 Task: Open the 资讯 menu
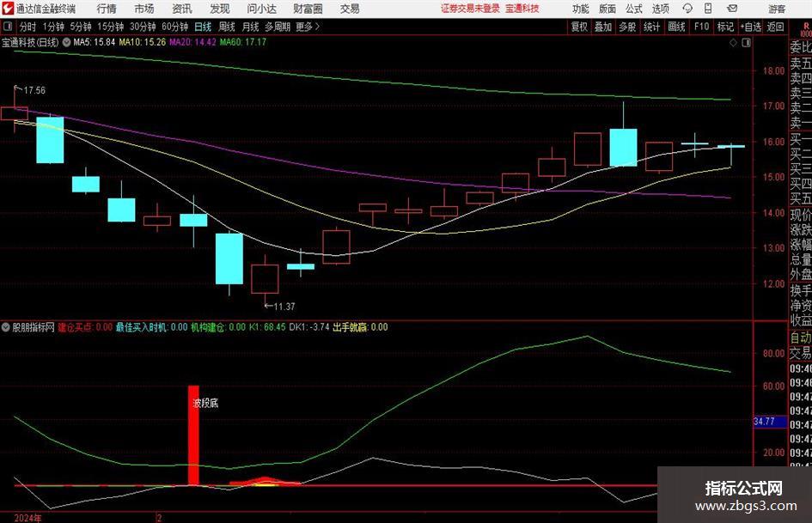(182, 9)
